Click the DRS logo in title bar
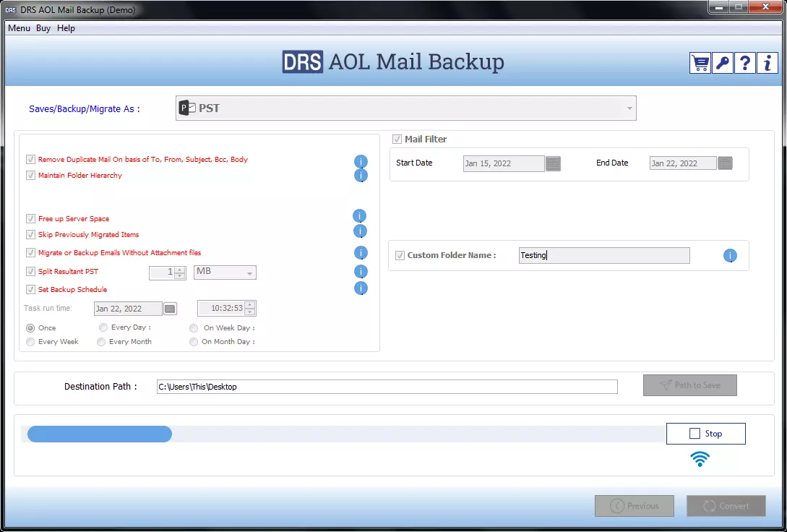This screenshot has width=787, height=532. tap(10, 10)
